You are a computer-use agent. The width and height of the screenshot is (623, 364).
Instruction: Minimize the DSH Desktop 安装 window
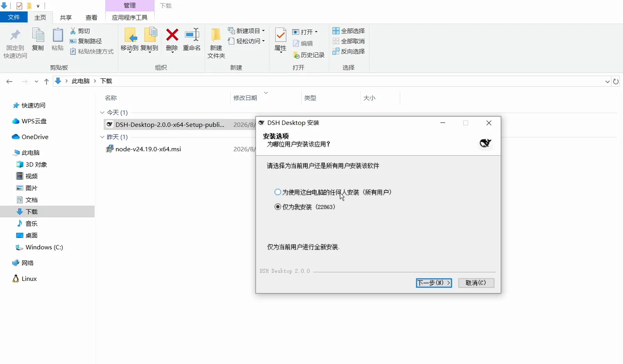tap(443, 123)
